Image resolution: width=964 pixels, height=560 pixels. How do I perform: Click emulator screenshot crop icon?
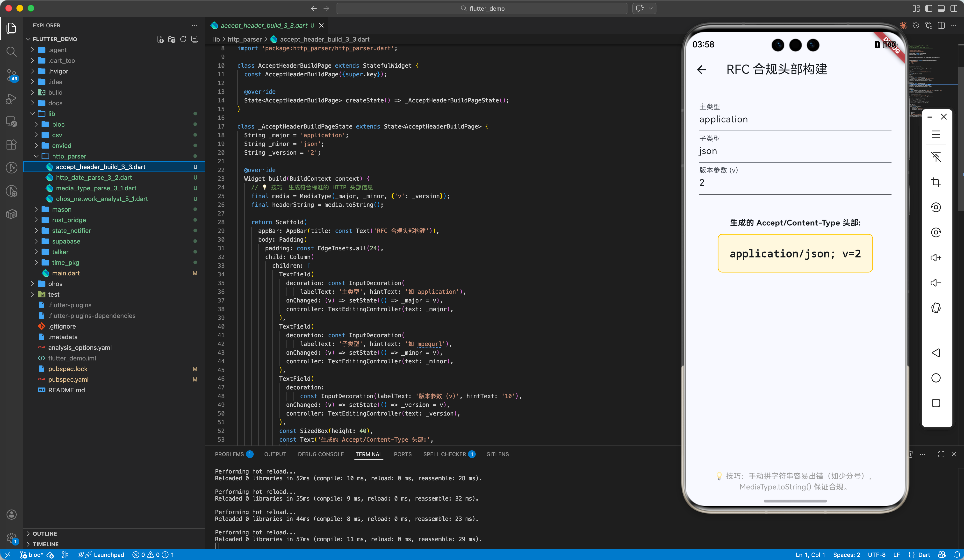936,182
